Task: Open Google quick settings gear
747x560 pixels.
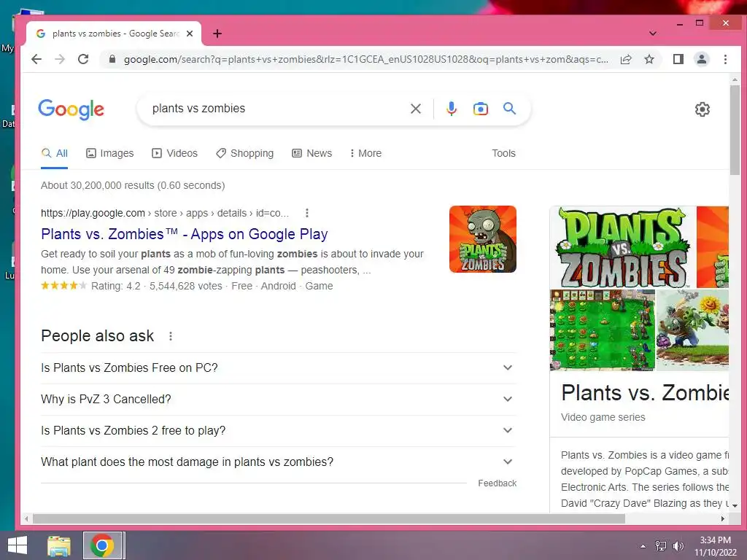Action: [702, 109]
